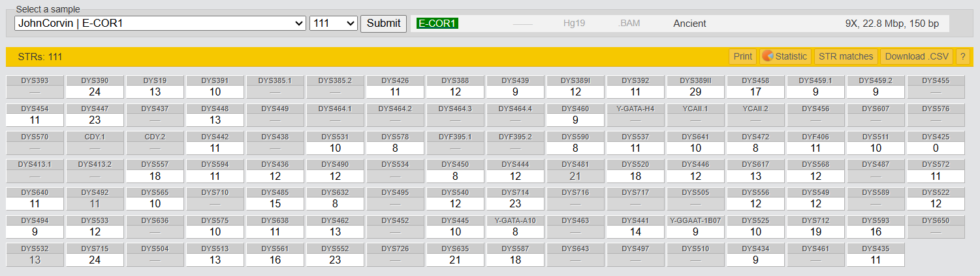Select the DYS442 marker cell

pyautogui.click(x=215, y=143)
